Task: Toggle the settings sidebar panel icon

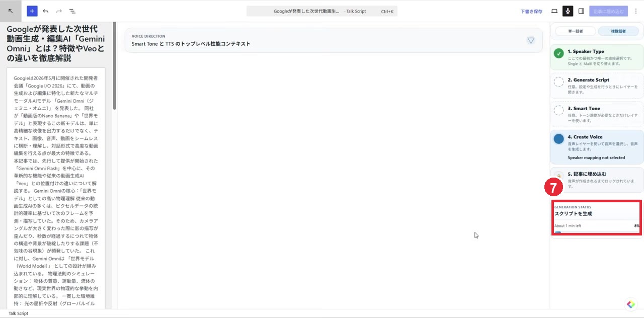Action: [x=581, y=11]
